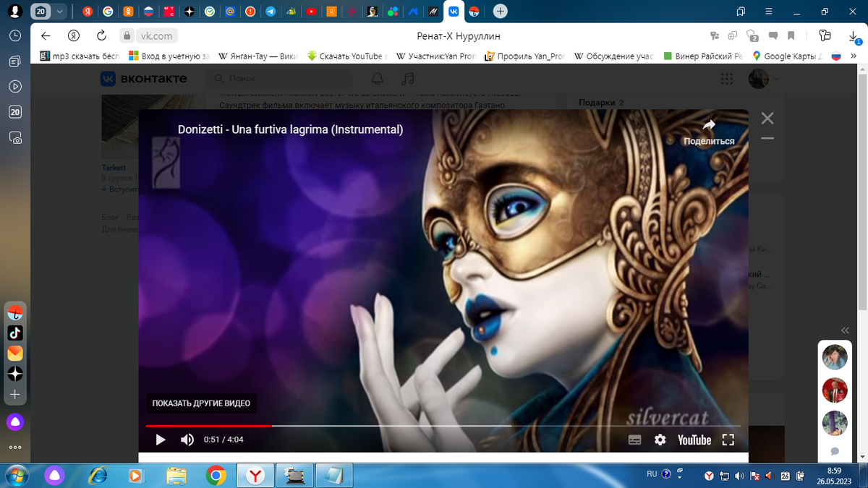This screenshot has width=868, height=488.
Task: Open VK music note icon
Action: point(408,78)
